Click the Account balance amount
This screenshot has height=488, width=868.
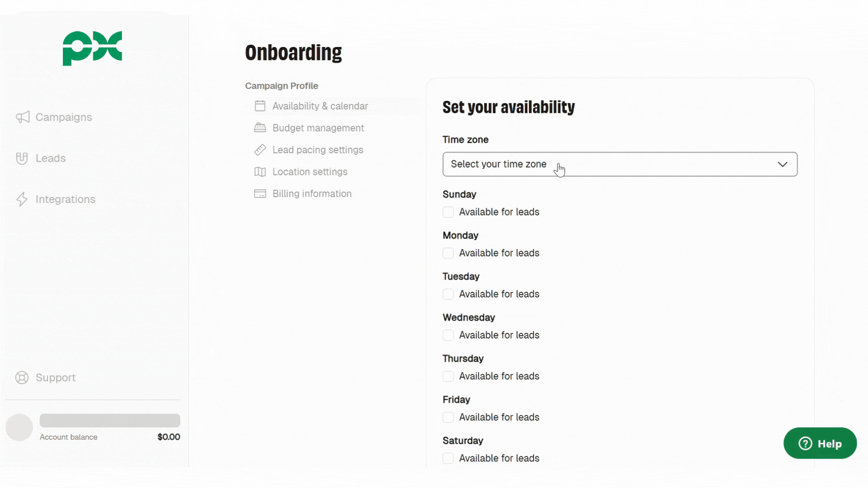(x=168, y=437)
